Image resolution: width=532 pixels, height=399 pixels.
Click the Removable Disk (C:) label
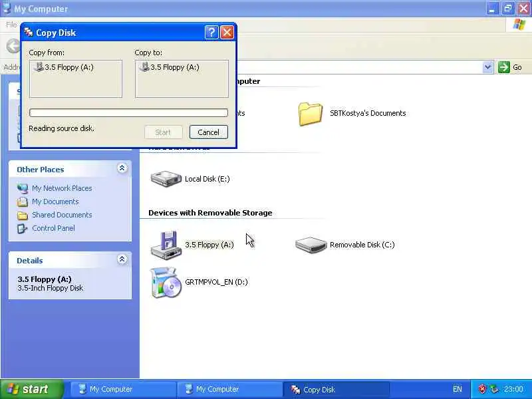(x=362, y=245)
